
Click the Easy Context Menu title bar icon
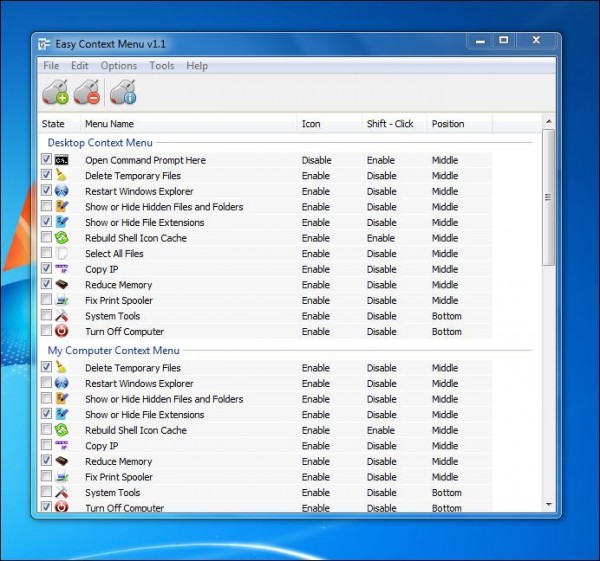coord(44,44)
